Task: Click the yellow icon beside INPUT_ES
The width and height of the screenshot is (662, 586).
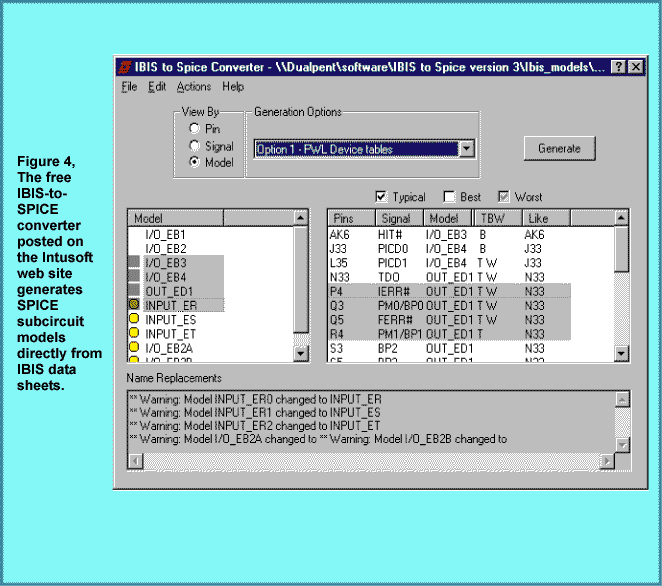Action: pos(134,319)
